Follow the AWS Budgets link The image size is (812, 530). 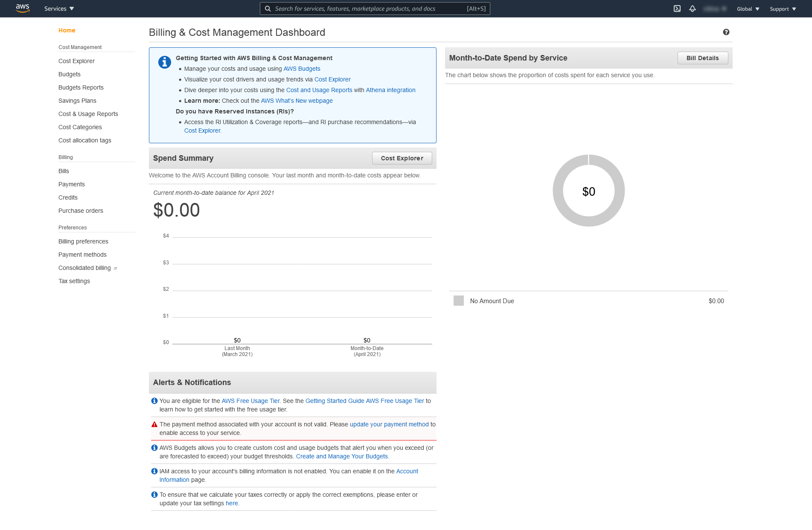(x=302, y=69)
